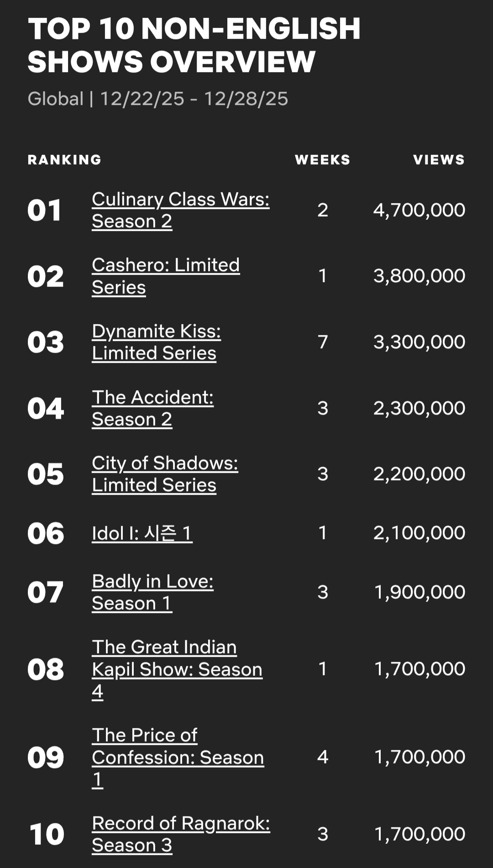Open The Accident: Season 2 link
493x868 pixels.
click(152, 408)
